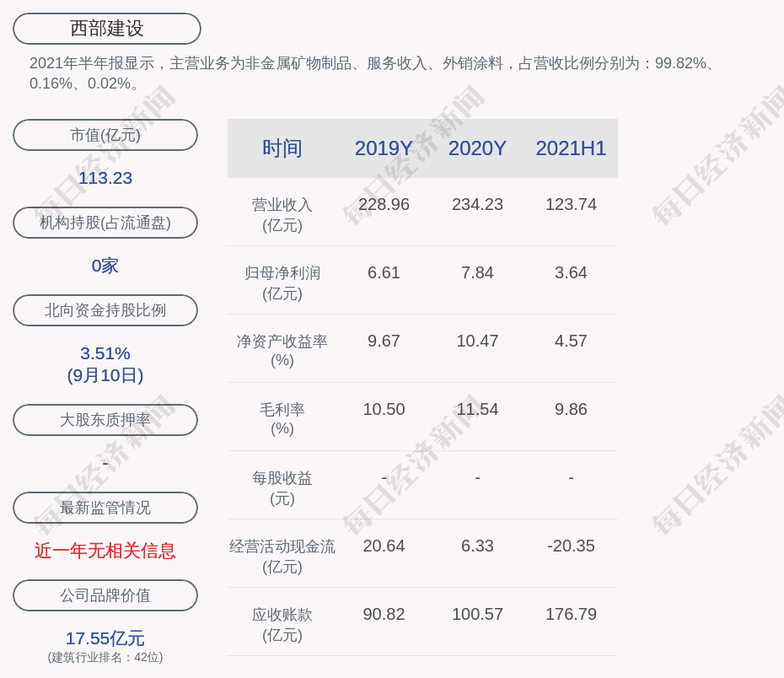Click the 应收账款(亿元) row label

(x=282, y=625)
